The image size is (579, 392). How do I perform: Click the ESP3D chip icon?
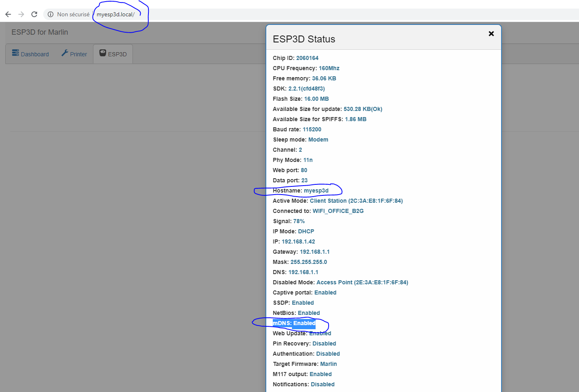(102, 53)
